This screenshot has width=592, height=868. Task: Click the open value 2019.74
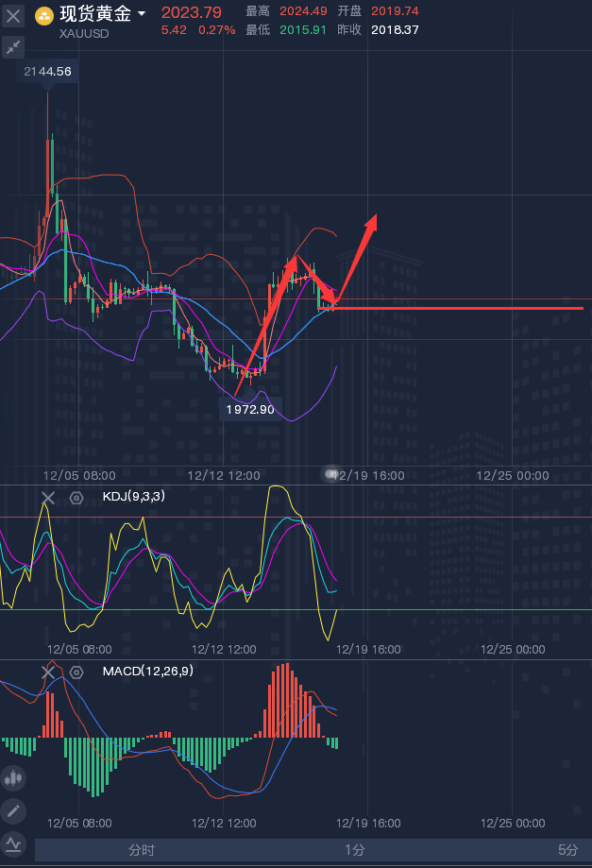click(x=395, y=11)
